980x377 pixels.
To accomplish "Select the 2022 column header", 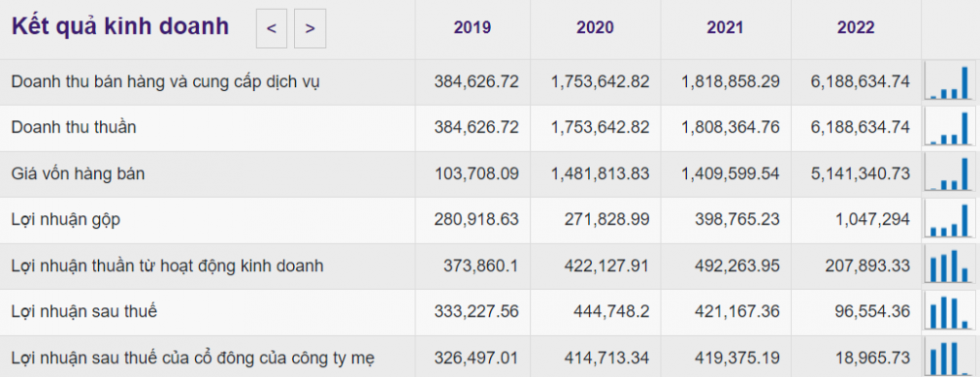I will [856, 27].
